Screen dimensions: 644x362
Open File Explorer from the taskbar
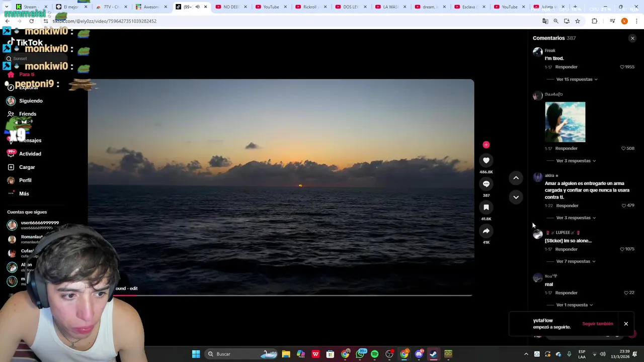(x=286, y=354)
